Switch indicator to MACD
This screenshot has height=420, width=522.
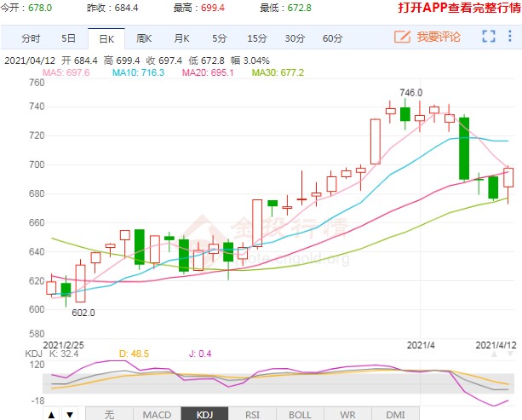click(157, 414)
